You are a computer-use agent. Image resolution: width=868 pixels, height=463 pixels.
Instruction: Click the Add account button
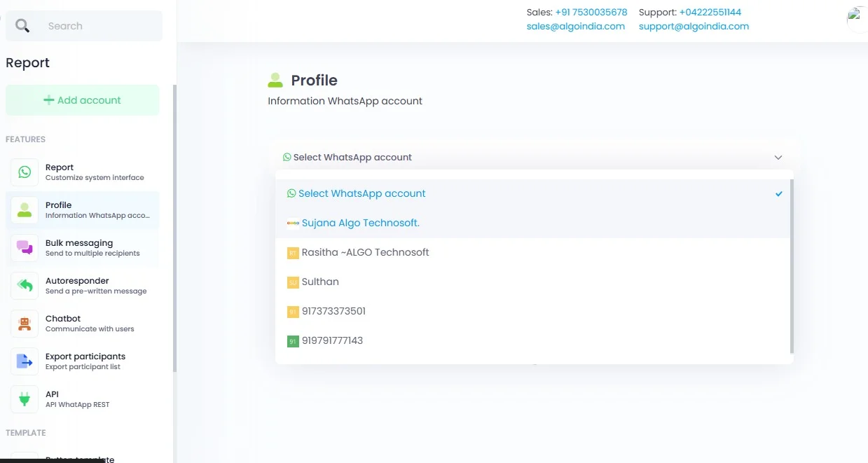click(83, 100)
